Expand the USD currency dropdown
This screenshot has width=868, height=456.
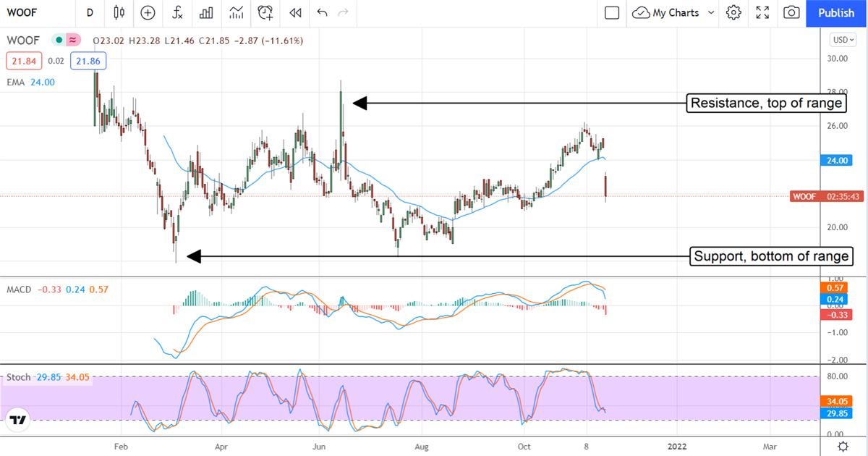843,40
